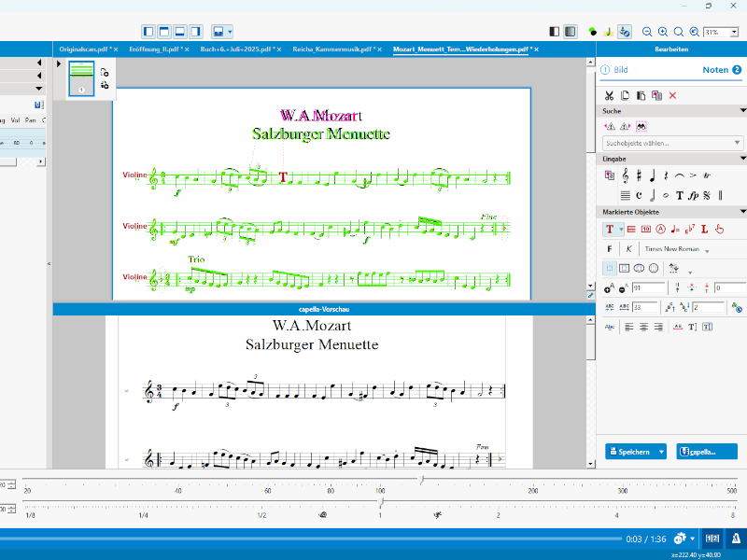Click the zoom in magnifier icon
This screenshot has height=560, width=747.
663,32
